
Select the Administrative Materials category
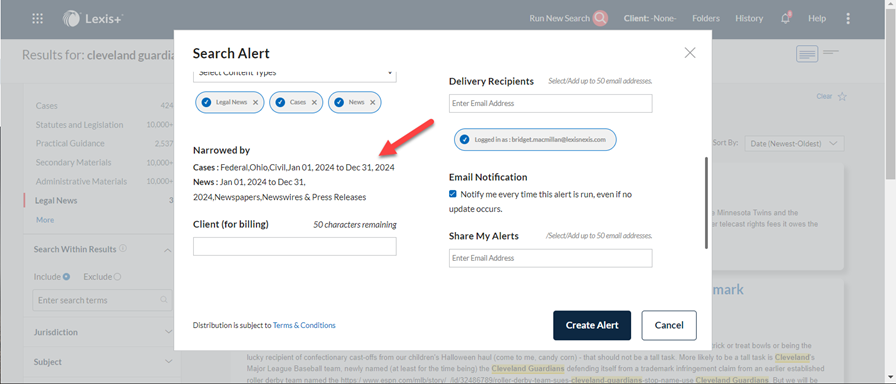tap(82, 181)
